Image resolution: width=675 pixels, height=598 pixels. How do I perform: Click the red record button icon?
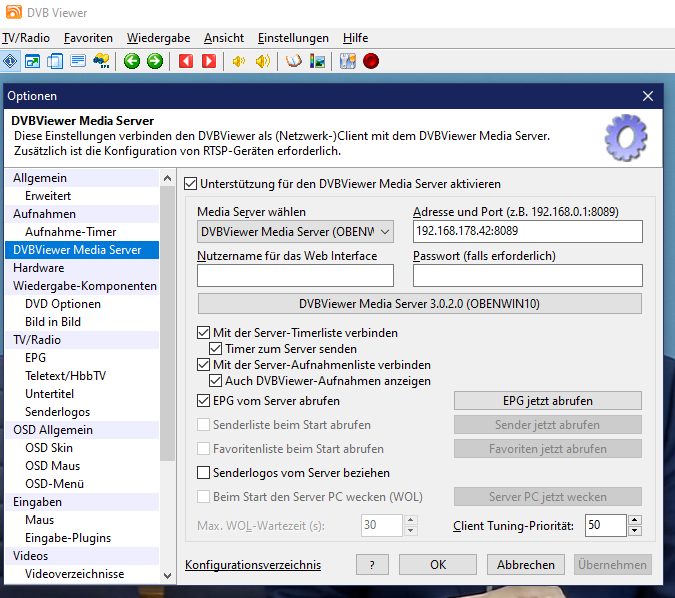click(x=371, y=61)
